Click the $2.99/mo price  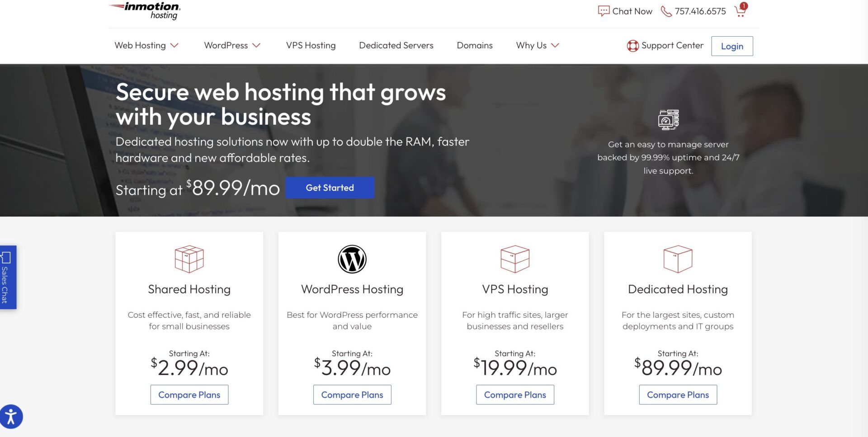pyautogui.click(x=189, y=367)
